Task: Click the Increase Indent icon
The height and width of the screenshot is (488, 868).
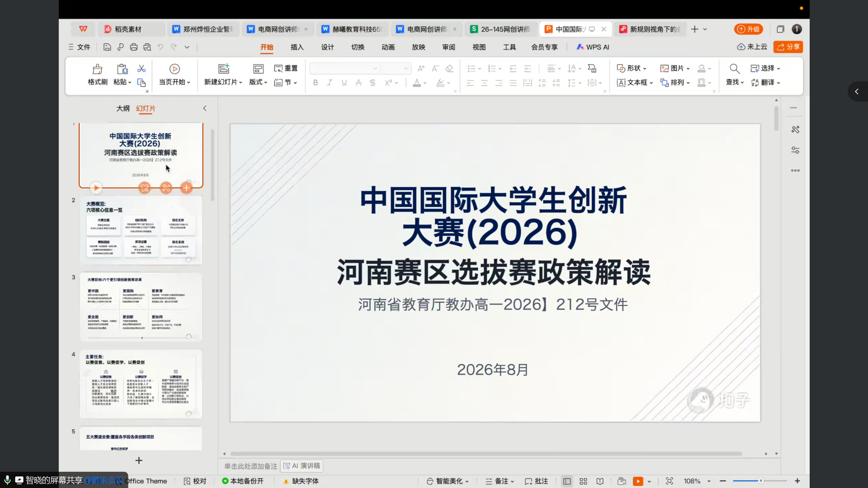Action: 528,69
